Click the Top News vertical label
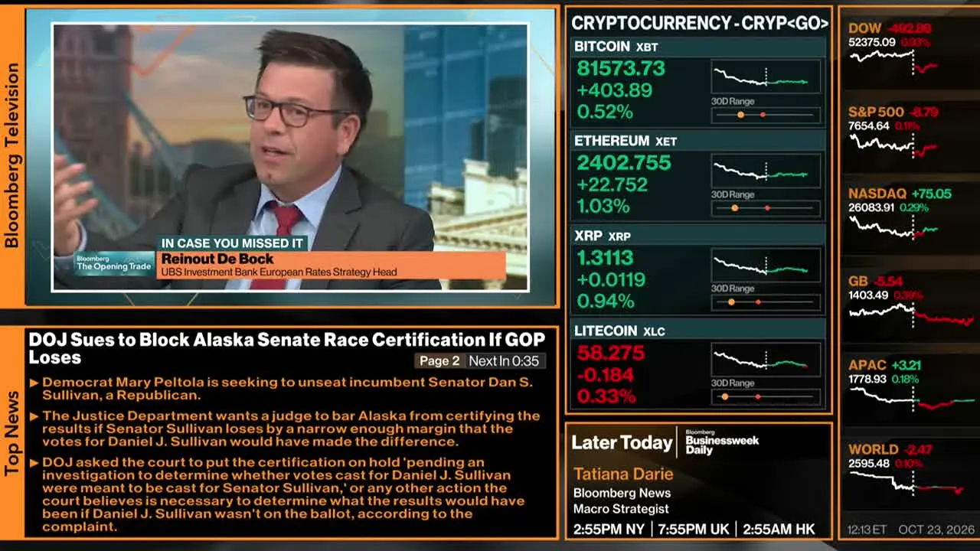This screenshot has width=980, height=551. [11, 433]
